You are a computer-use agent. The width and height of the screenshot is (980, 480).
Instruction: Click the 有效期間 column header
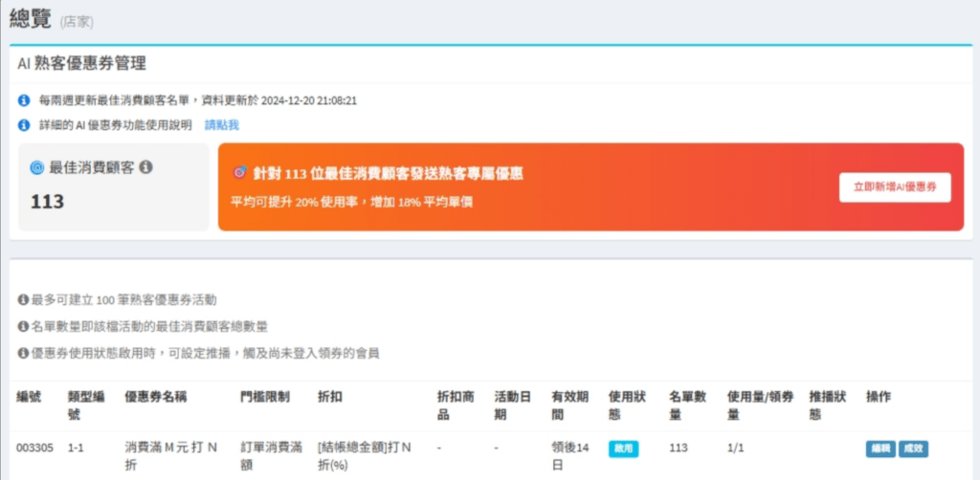click(570, 405)
